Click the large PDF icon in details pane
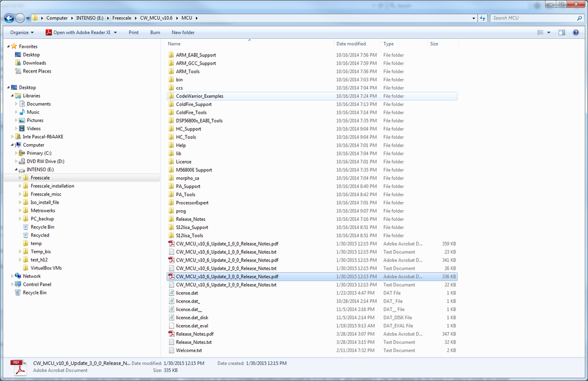 point(18,367)
